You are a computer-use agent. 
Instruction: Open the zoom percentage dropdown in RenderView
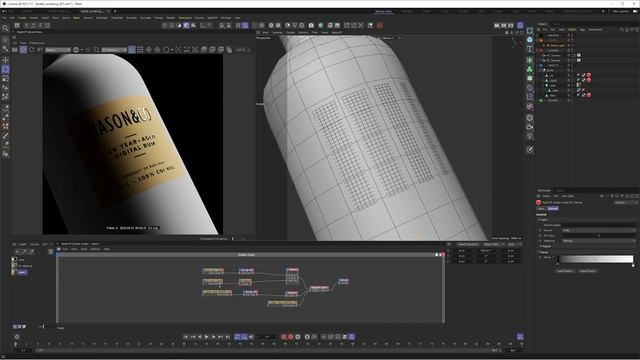242,50
